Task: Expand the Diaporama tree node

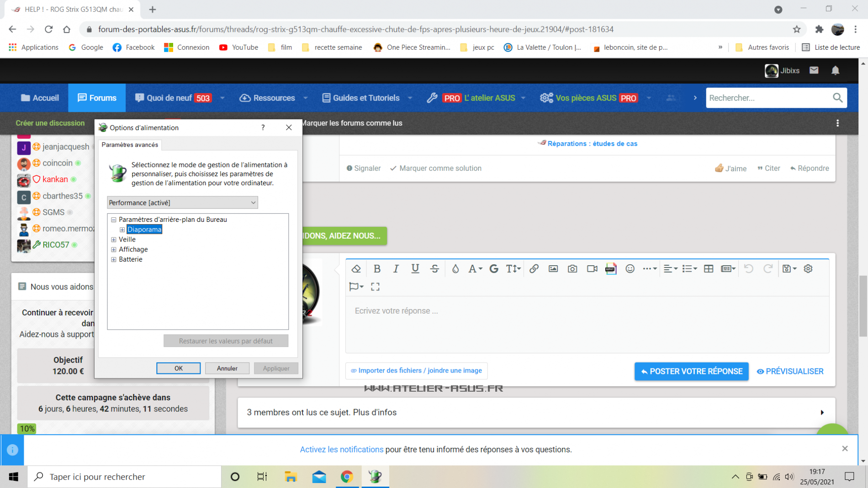Action: (x=122, y=230)
